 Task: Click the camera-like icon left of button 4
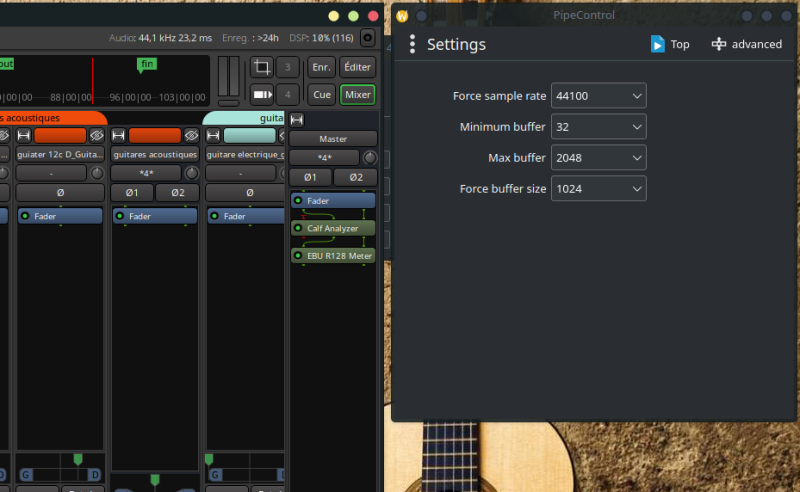pyautogui.click(x=261, y=95)
